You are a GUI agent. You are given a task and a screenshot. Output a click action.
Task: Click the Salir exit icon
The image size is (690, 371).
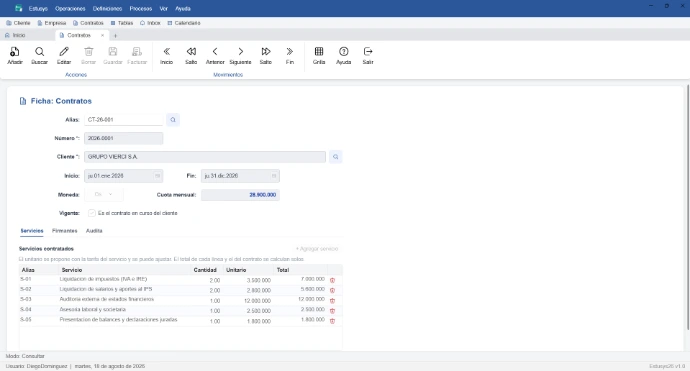[368, 55]
